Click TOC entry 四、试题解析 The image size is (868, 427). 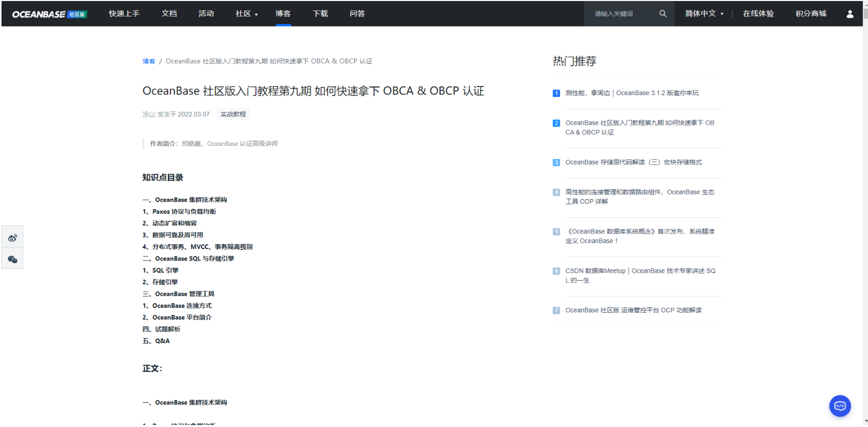[x=161, y=329]
